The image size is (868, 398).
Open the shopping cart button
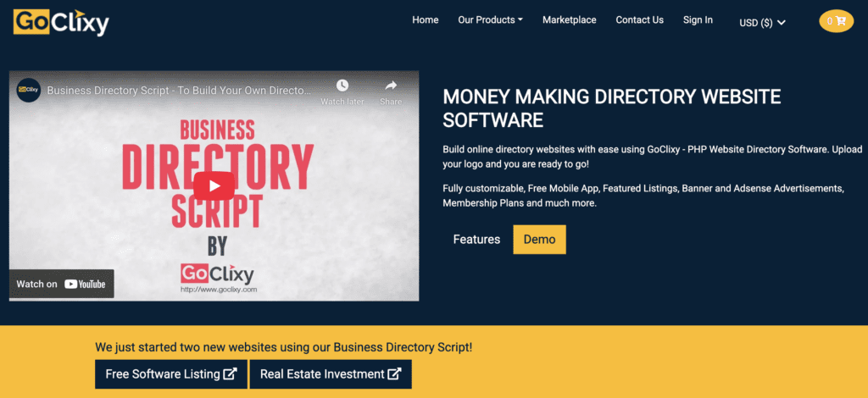(836, 21)
